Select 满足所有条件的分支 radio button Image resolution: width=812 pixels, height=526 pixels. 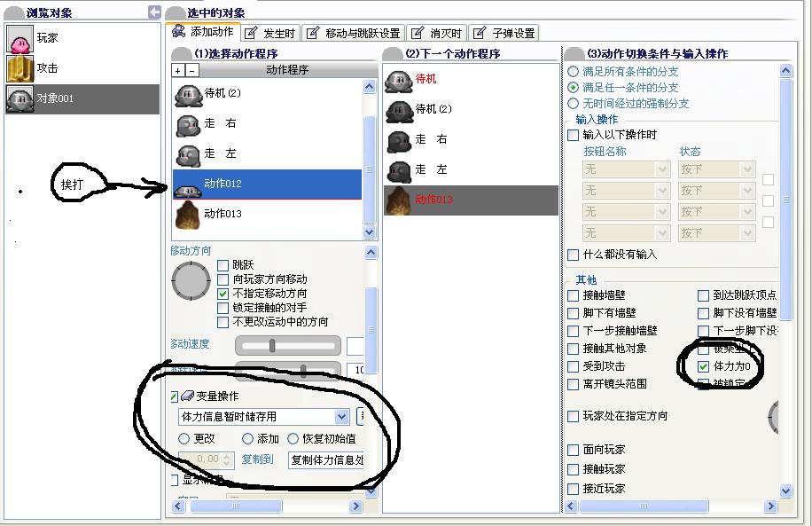click(x=573, y=72)
